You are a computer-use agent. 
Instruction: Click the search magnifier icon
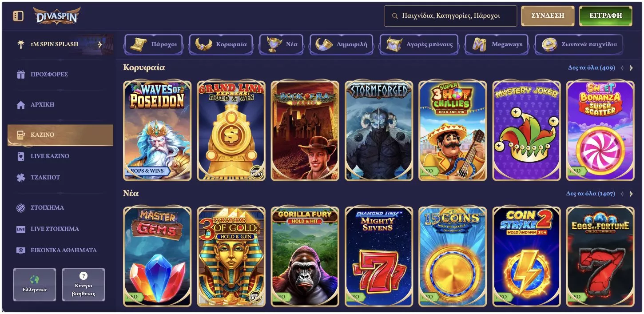pos(395,16)
